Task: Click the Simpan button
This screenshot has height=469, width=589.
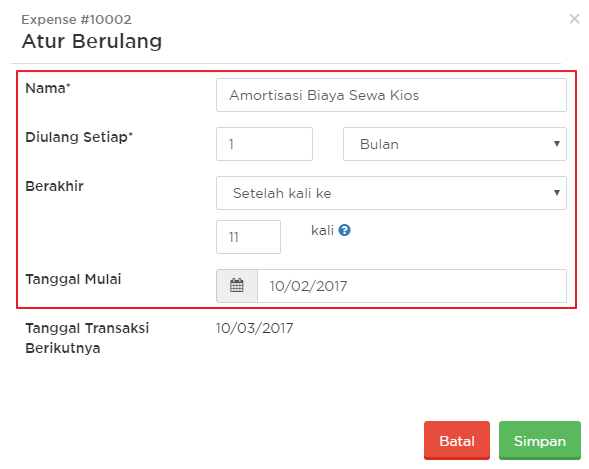Action: point(540,440)
